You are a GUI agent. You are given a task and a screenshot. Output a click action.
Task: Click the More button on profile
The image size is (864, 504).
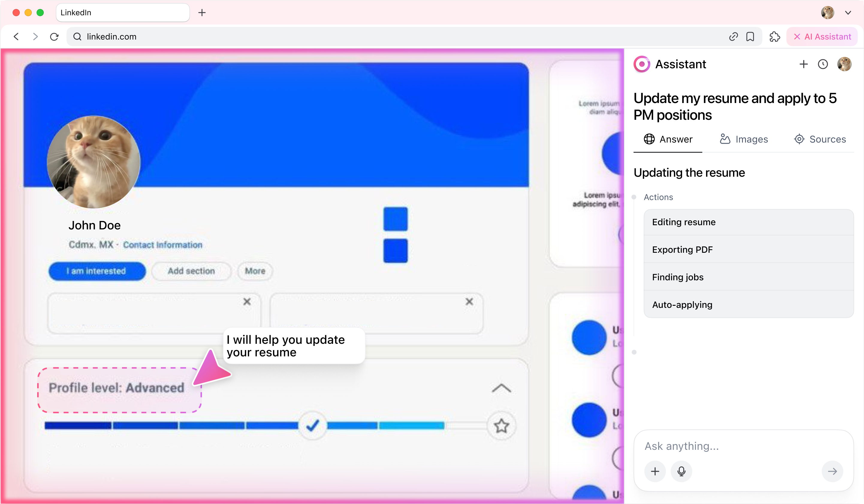pyautogui.click(x=255, y=271)
